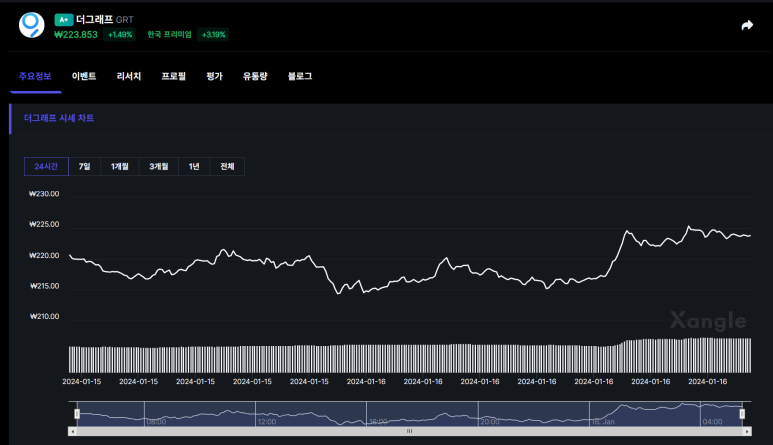Image resolution: width=773 pixels, height=445 pixels.
Task: Click the navigator scrollbar right arrow
Action: click(x=747, y=431)
